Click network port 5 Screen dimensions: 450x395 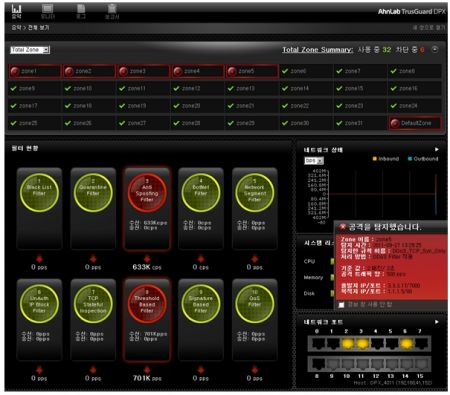click(x=391, y=344)
